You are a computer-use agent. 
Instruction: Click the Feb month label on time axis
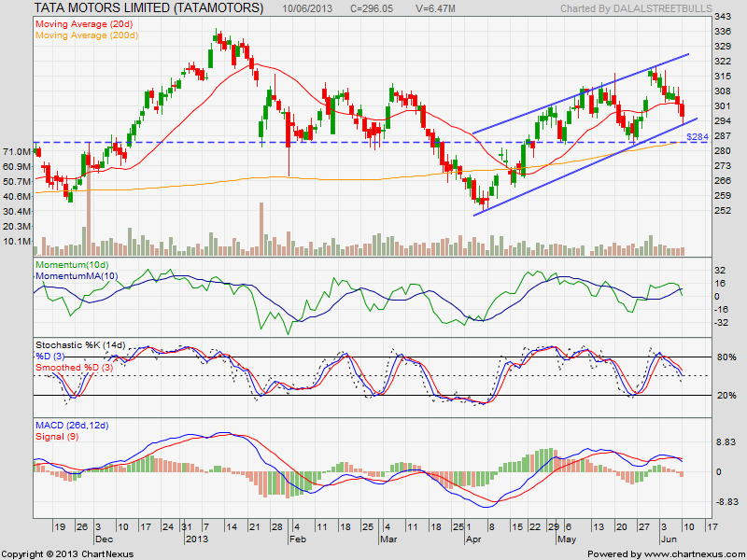(297, 539)
